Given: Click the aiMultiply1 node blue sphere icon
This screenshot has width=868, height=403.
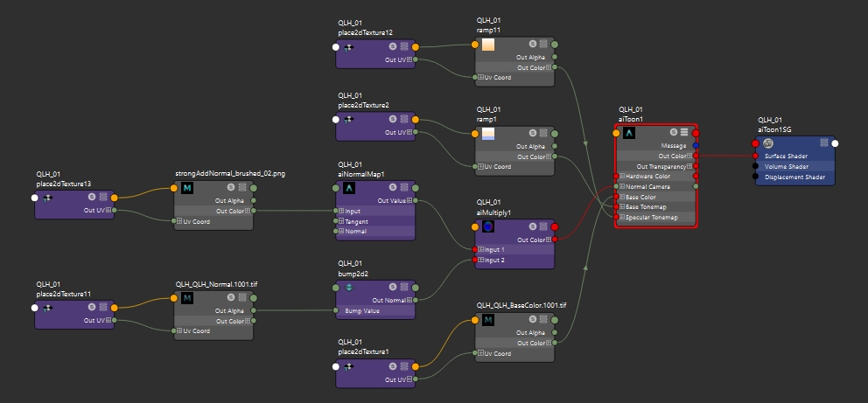Looking at the screenshot, I should [488, 226].
